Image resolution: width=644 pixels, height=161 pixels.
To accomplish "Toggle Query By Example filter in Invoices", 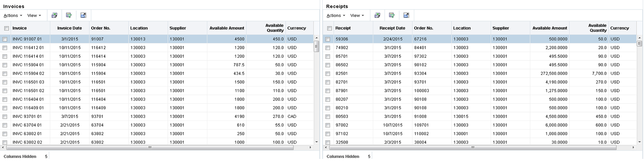I will tap(69, 15).
